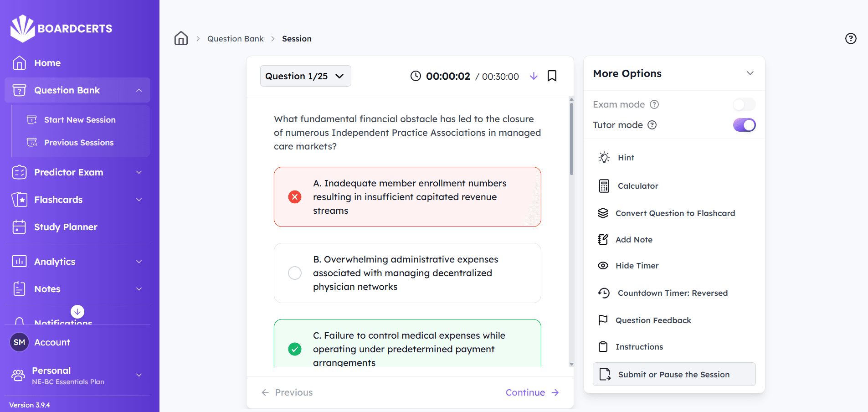
Task: Open the help question mark icon
Action: click(x=850, y=38)
